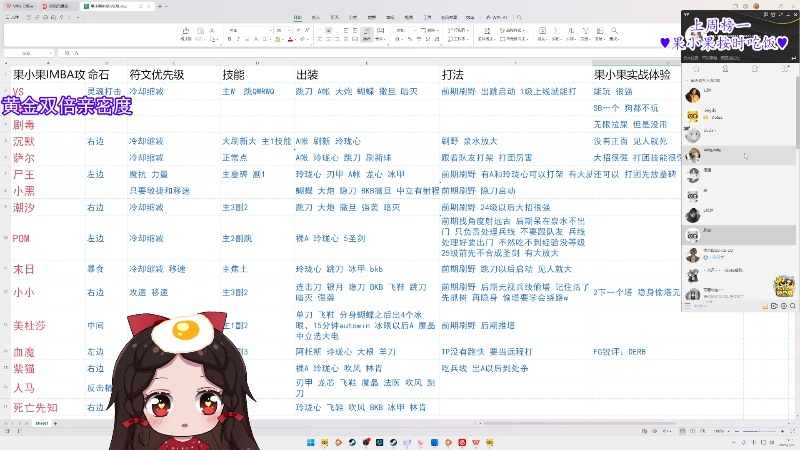Image resolution: width=800 pixels, height=450 pixels.
Task: Switch to the WPS Office home tab
Action: coord(19,6)
